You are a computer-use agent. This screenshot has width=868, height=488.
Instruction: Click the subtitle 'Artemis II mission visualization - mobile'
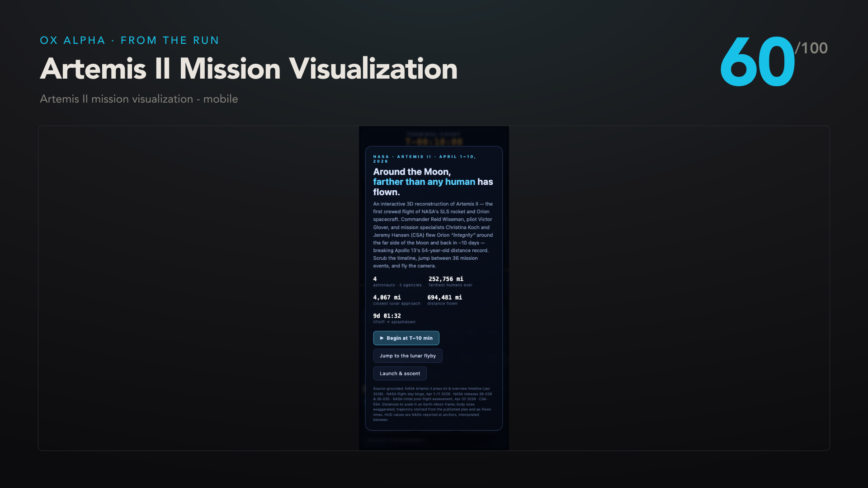[x=139, y=99]
